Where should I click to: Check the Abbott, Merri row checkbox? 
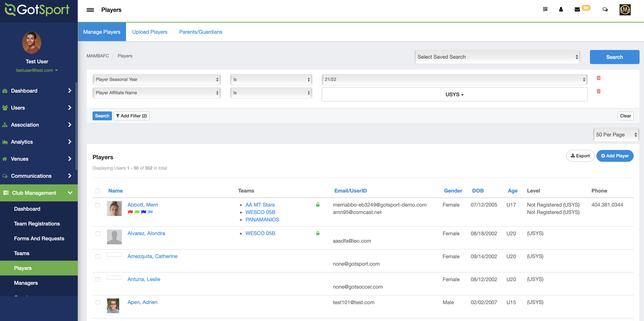pyautogui.click(x=98, y=205)
